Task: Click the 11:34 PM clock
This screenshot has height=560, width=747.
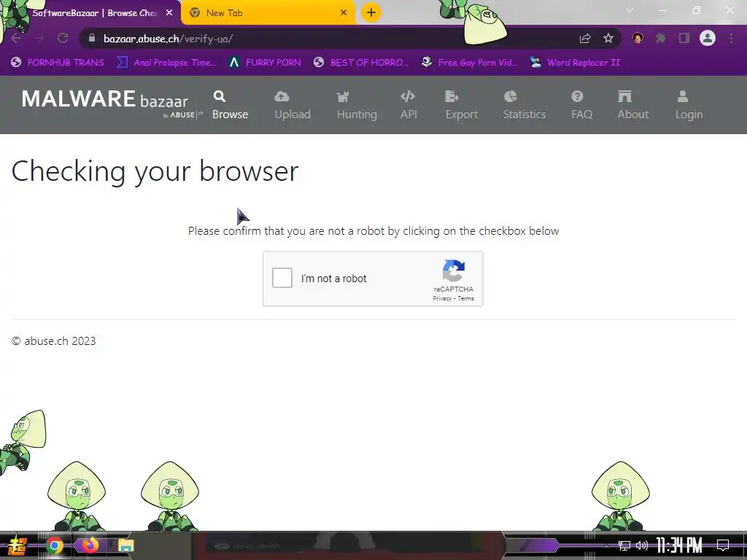Action: (x=679, y=545)
